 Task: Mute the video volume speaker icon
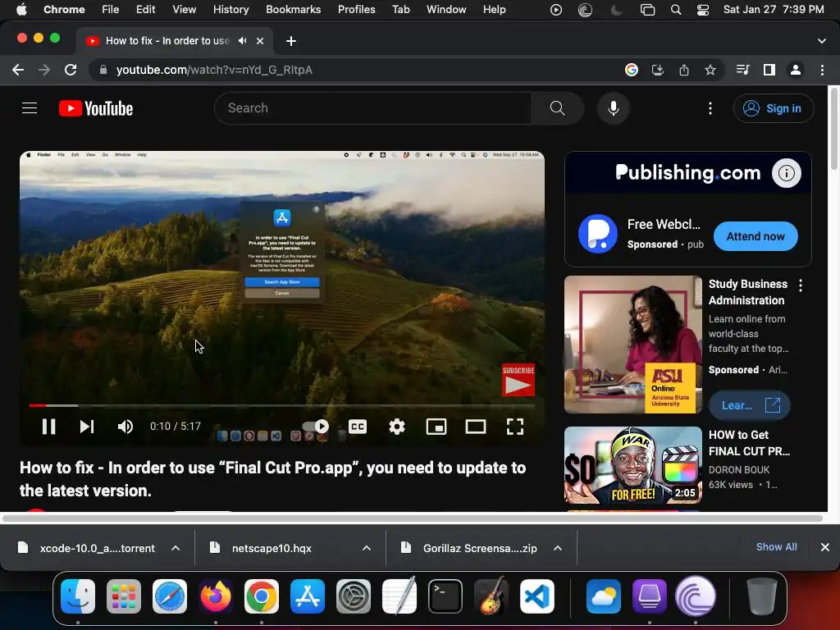126,427
